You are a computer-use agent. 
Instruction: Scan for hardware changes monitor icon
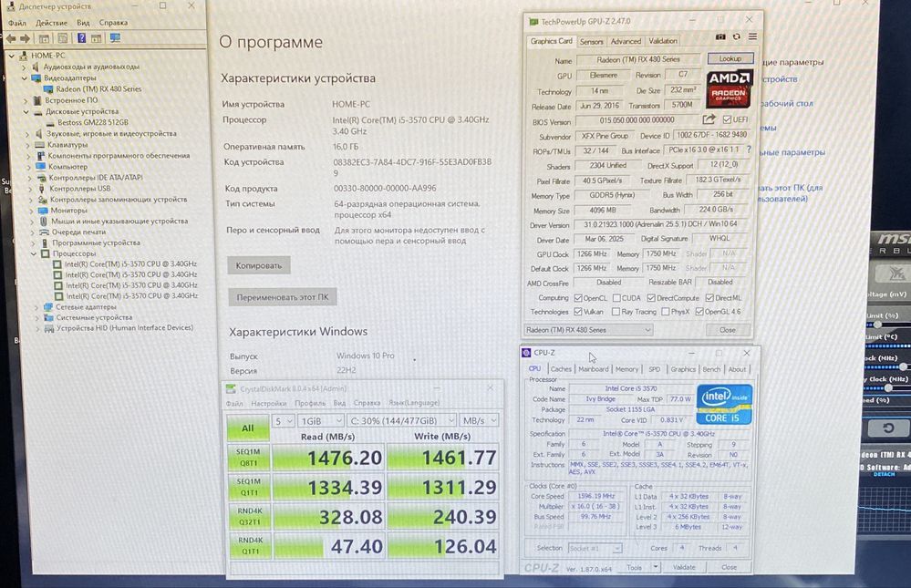tap(115, 38)
